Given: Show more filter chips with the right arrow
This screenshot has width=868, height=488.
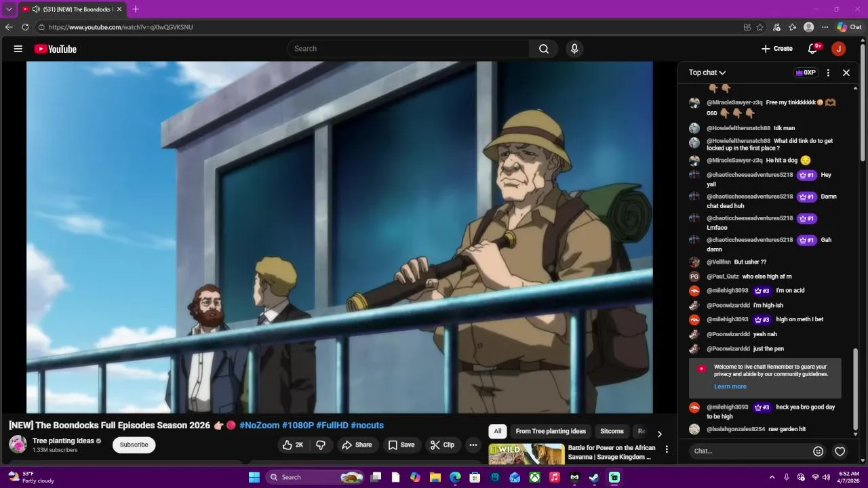Looking at the screenshot, I should click(659, 434).
